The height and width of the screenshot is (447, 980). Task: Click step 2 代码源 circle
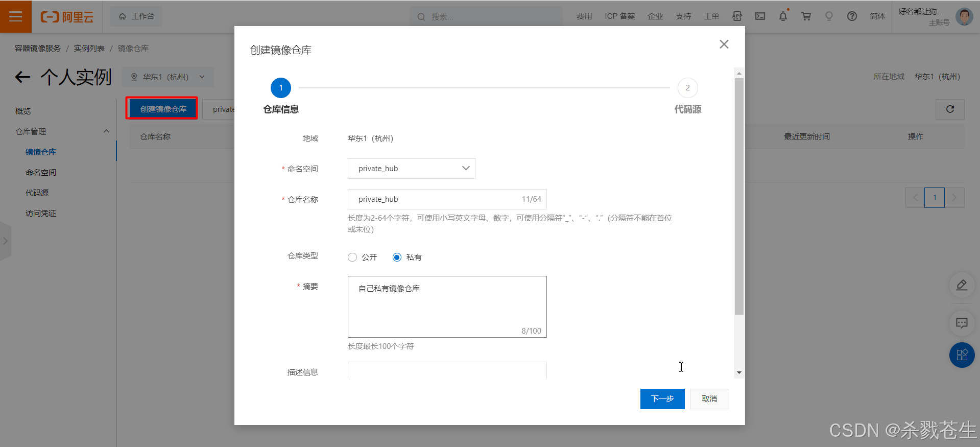687,88
